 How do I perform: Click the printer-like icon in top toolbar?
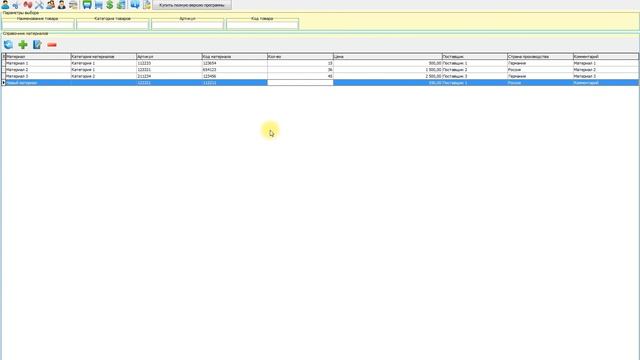click(x=73, y=4)
